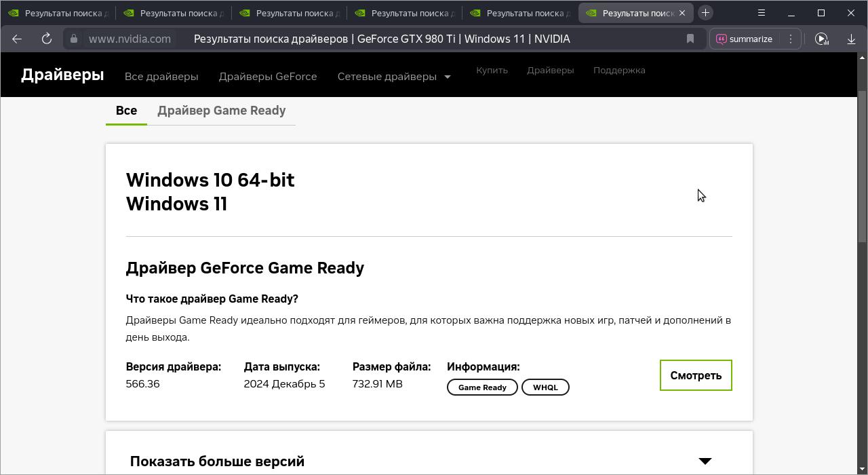
Task: Maximize the browser window
Action: click(821, 13)
